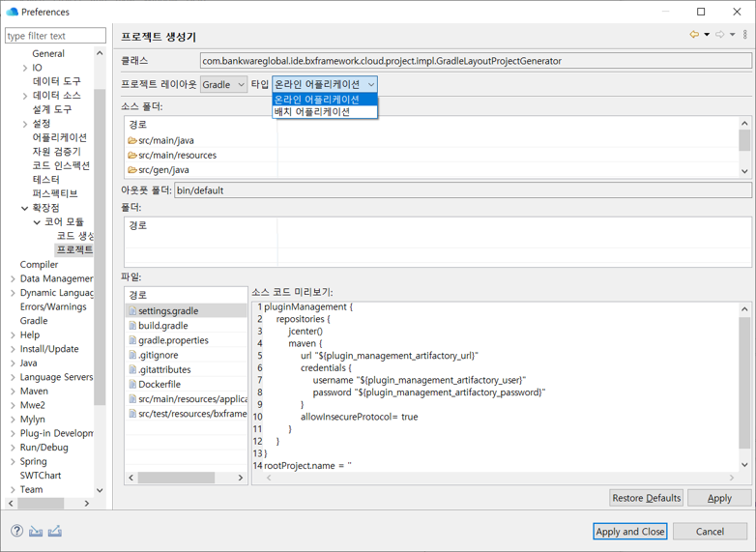The image size is (756, 552).
Task: Click the Preferences window cloud icon
Action: click(x=12, y=12)
